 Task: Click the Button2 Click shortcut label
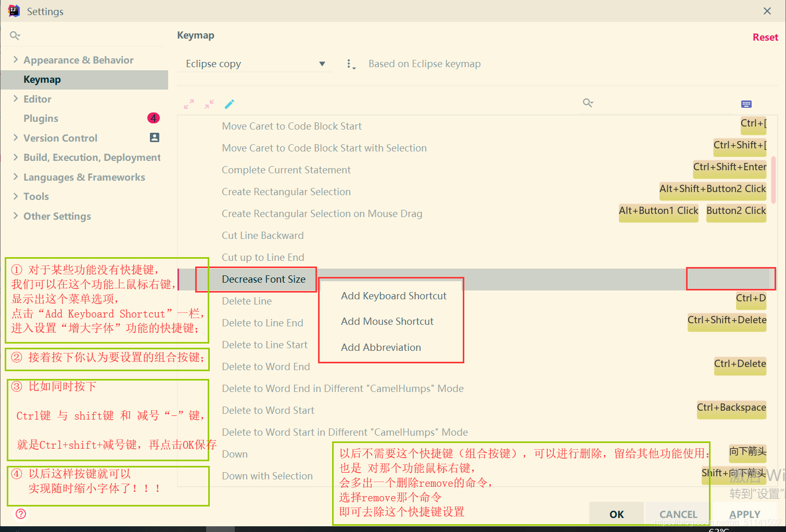click(736, 212)
